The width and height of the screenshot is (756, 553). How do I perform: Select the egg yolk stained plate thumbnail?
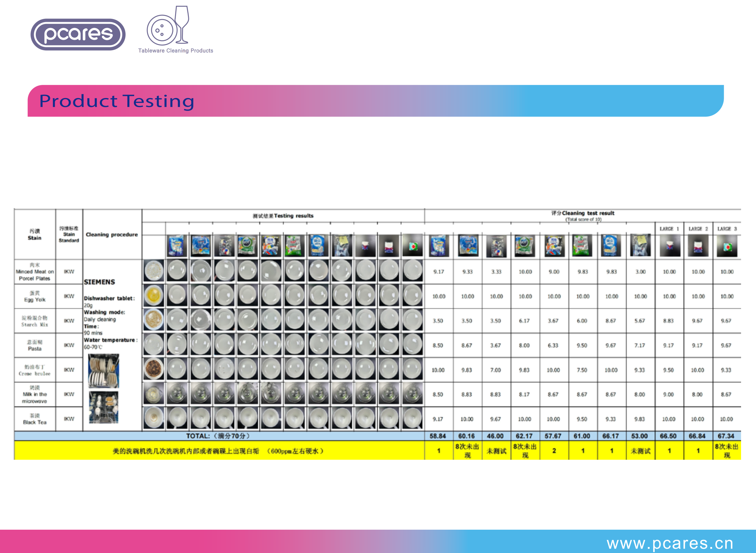(x=154, y=296)
